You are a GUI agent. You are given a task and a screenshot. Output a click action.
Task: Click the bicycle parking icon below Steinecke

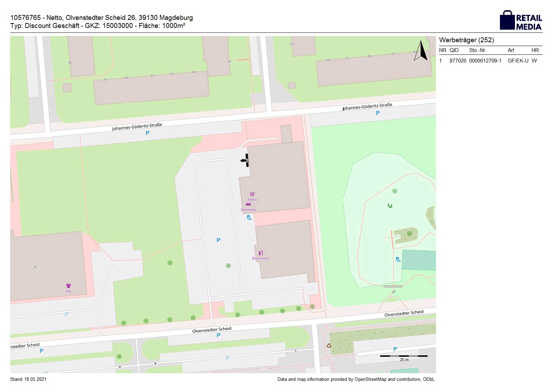[x=249, y=218]
